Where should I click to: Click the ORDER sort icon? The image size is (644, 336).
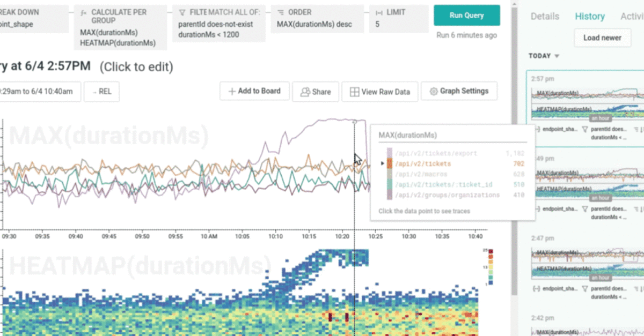point(280,12)
